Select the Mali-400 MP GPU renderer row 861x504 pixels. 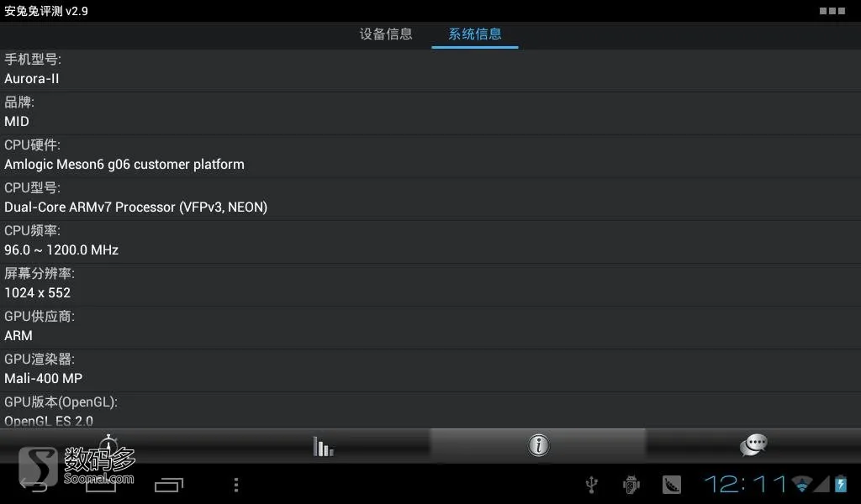pyautogui.click(x=430, y=370)
